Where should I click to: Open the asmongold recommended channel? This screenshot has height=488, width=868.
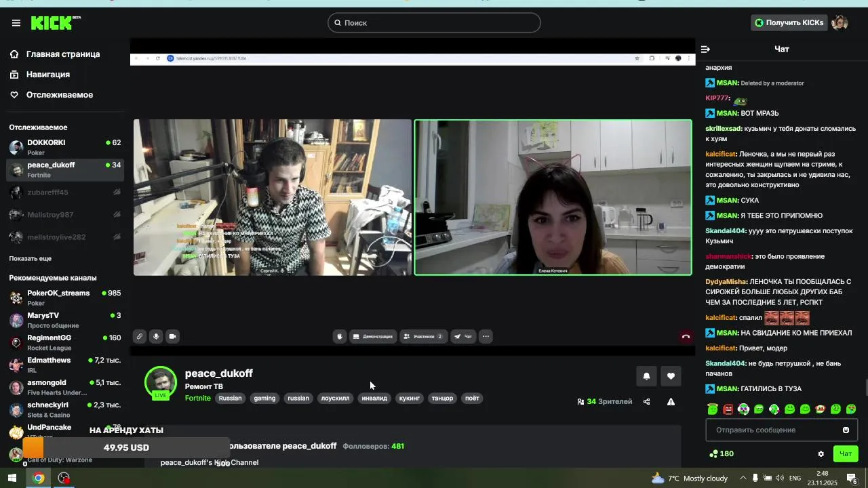coord(65,387)
